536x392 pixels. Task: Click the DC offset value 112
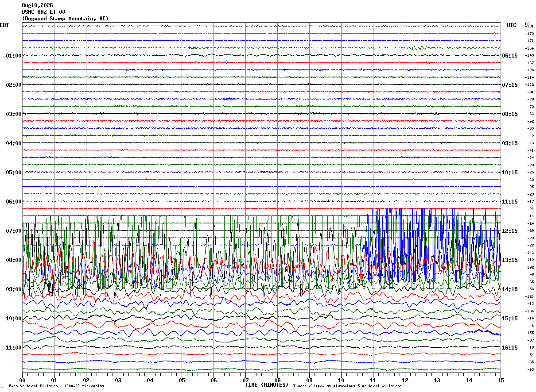point(530,260)
